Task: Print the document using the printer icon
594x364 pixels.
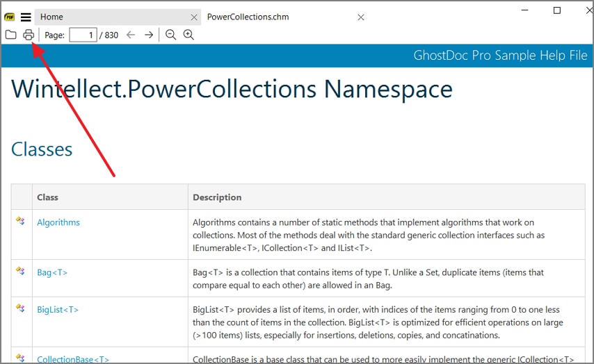Action: point(29,35)
